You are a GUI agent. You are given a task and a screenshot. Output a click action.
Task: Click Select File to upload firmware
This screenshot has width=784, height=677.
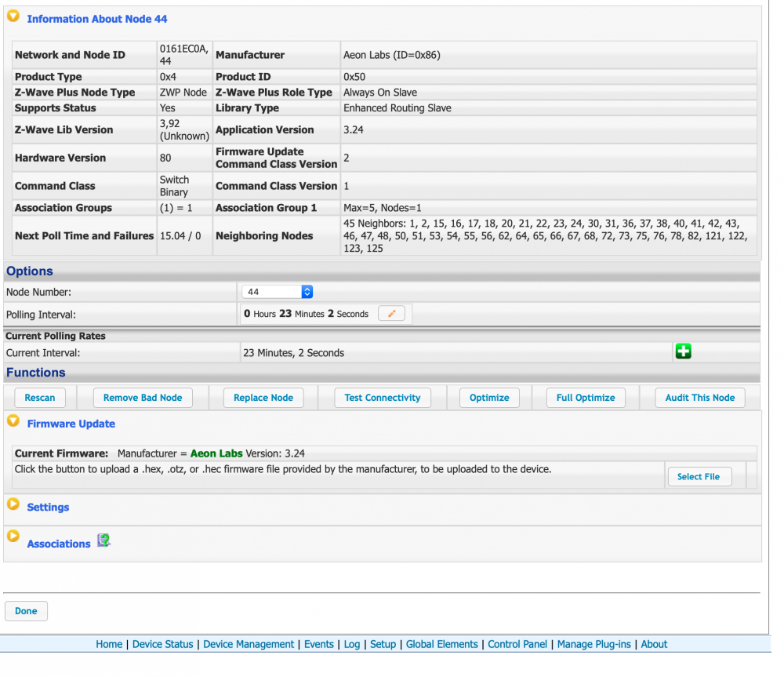[699, 476]
